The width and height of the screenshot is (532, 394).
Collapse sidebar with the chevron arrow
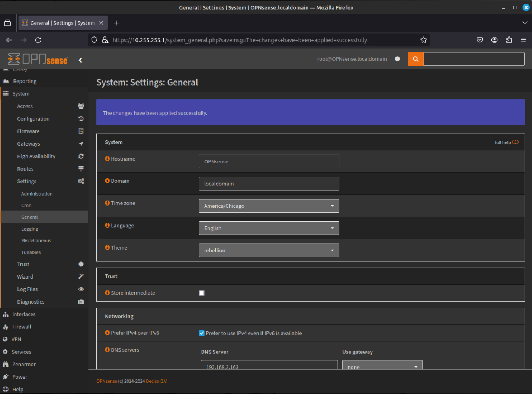(x=80, y=60)
